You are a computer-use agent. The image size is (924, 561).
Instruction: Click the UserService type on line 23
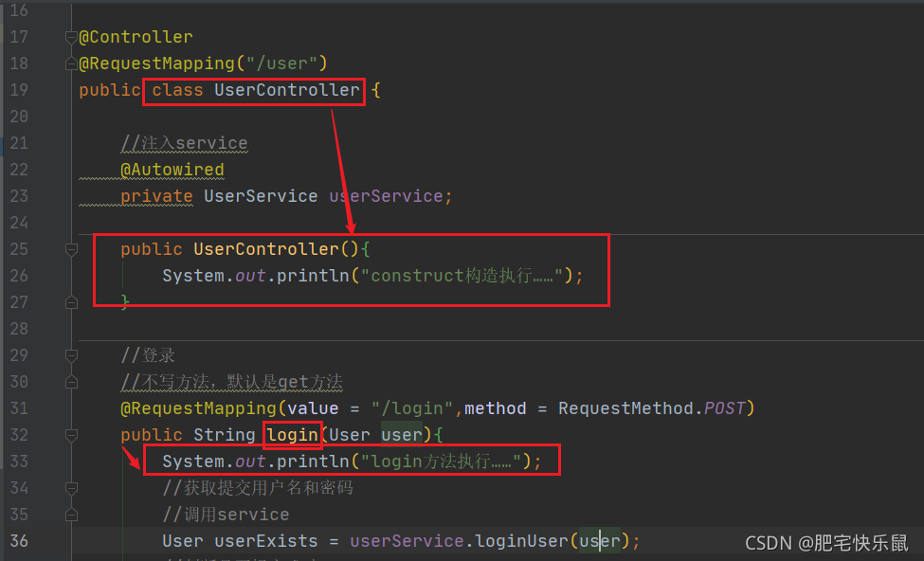(261, 196)
